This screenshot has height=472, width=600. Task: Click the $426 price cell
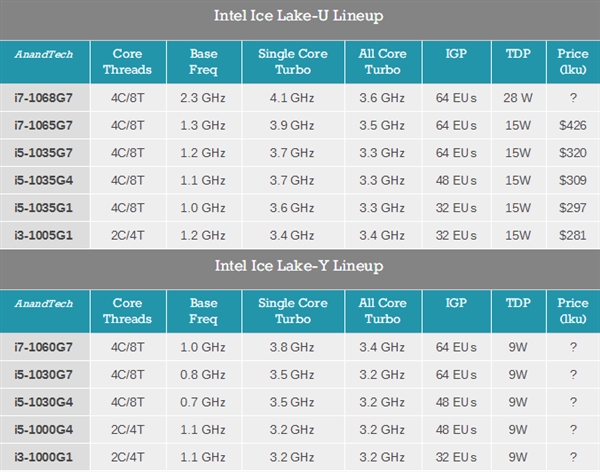tap(572, 127)
